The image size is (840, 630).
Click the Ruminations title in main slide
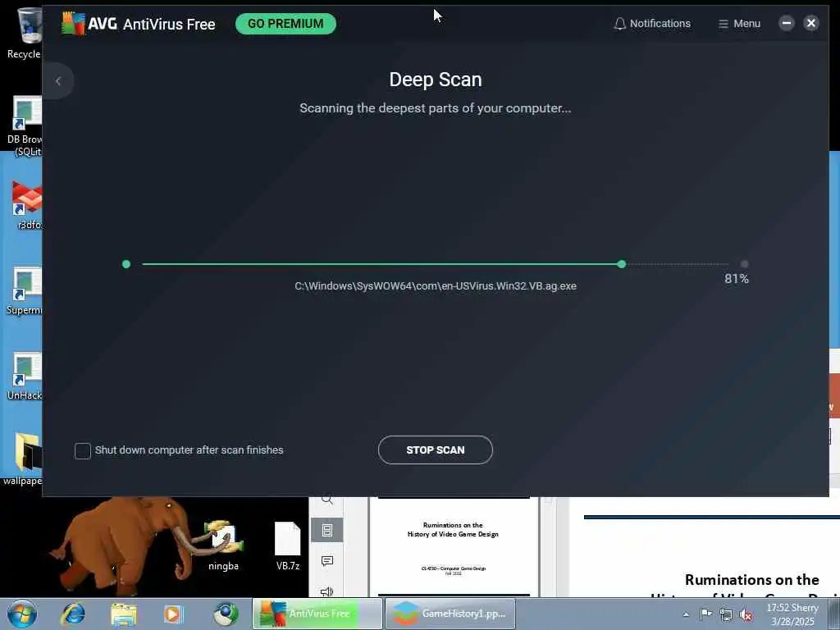(x=751, y=580)
